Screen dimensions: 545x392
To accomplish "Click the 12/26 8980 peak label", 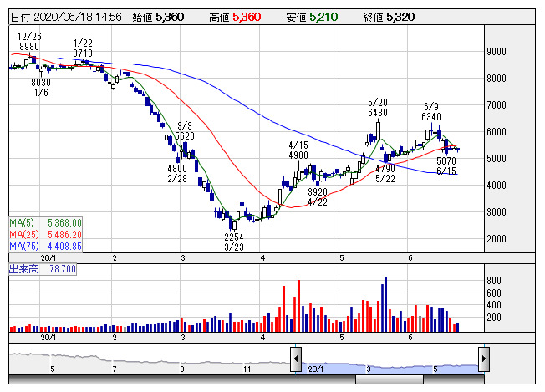I will [x=29, y=41].
